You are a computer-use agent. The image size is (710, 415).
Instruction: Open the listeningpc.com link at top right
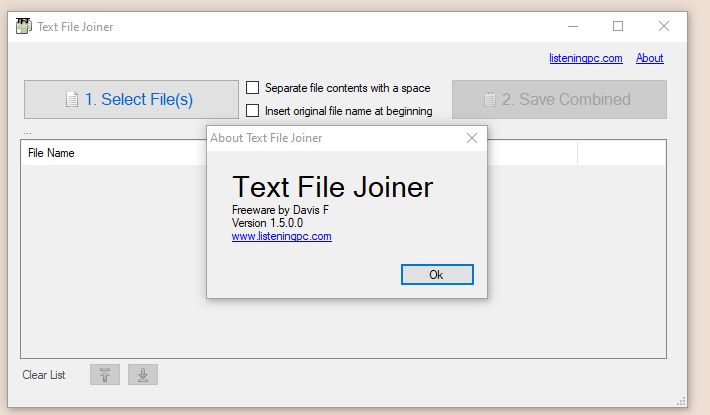(x=585, y=58)
